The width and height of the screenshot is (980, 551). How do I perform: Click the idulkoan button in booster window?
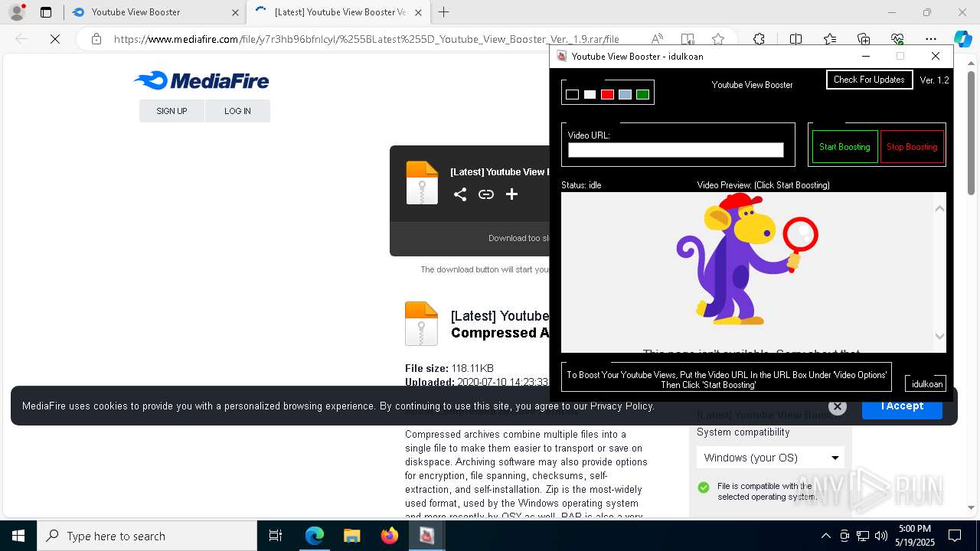tap(926, 384)
